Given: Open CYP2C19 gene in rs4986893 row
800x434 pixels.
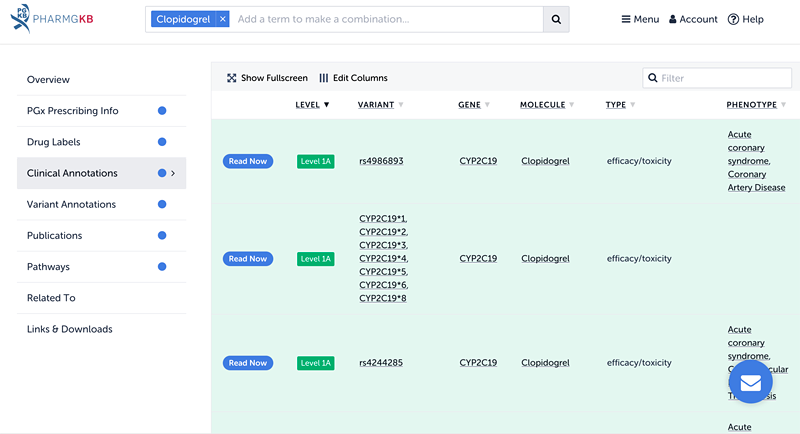Looking at the screenshot, I should click(x=478, y=161).
